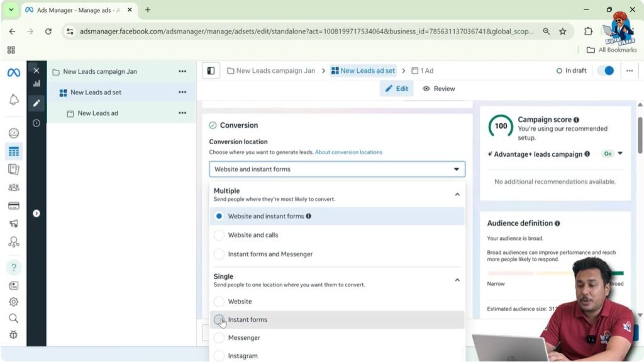644x362 pixels.
Task: Open a new browser tab
Action: pyautogui.click(x=148, y=10)
